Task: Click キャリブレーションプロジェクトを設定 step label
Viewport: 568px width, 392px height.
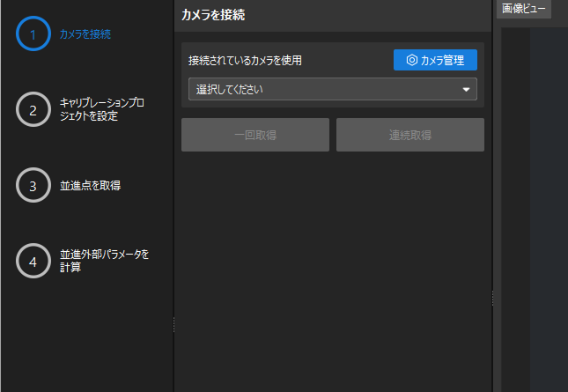Action: 102,109
